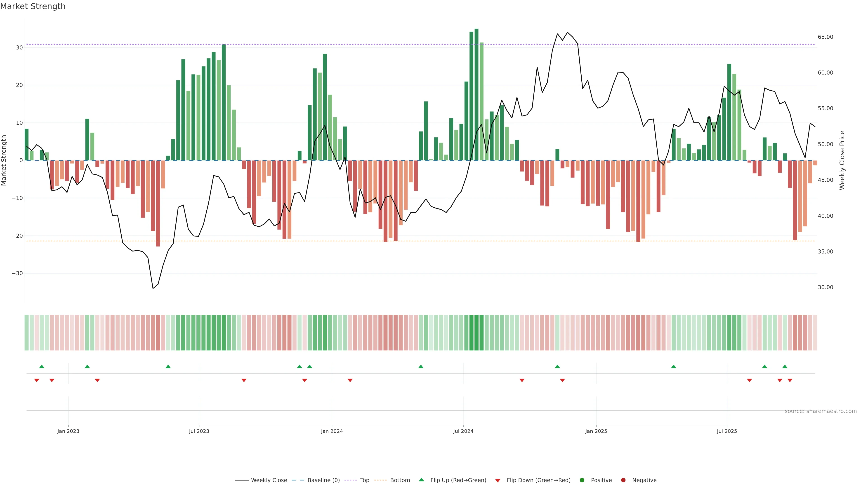
Task: Click the last red flip-down marker
Action: tap(790, 380)
